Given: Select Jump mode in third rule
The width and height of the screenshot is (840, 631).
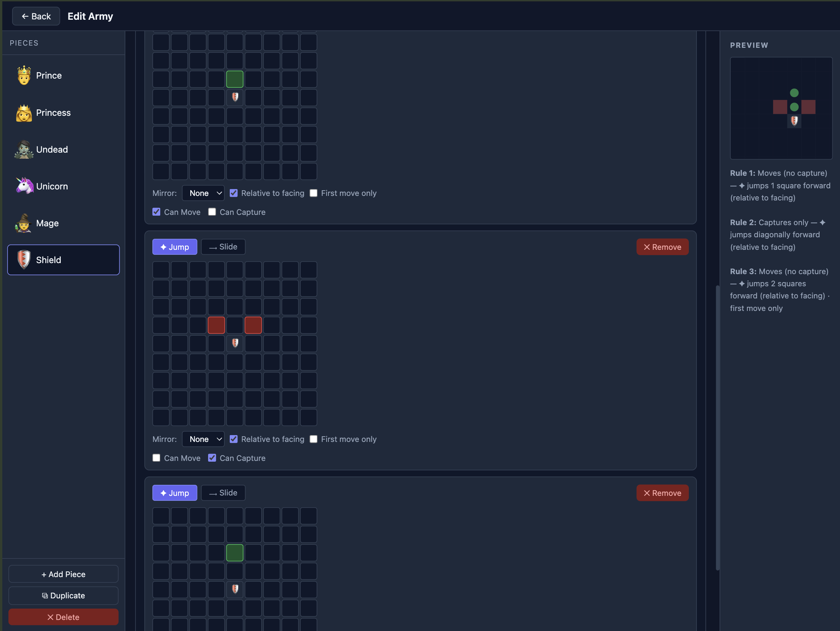Looking at the screenshot, I should pyautogui.click(x=175, y=493).
